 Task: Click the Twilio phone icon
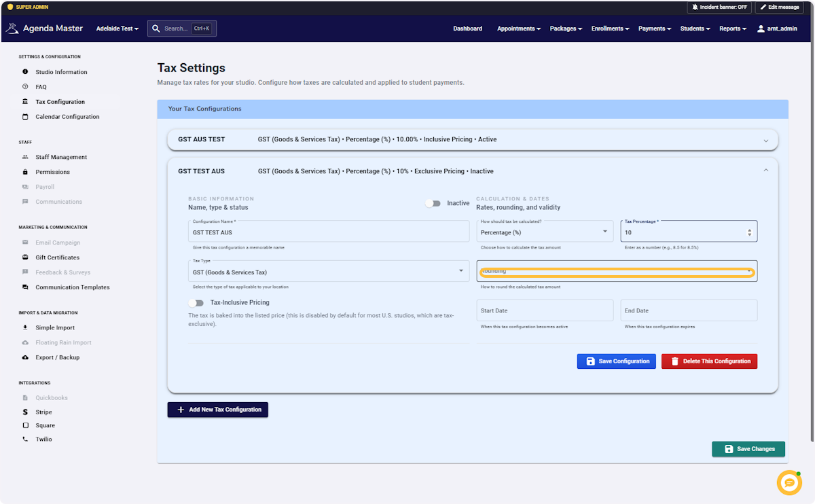click(x=25, y=439)
